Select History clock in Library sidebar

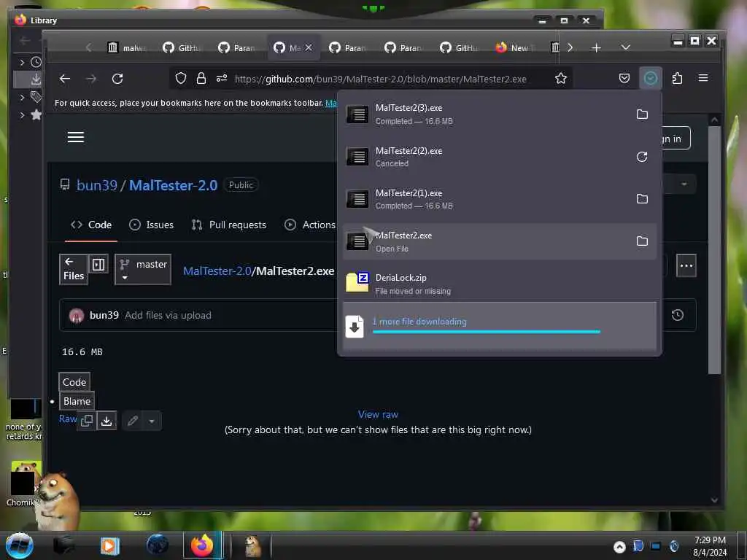(x=36, y=62)
